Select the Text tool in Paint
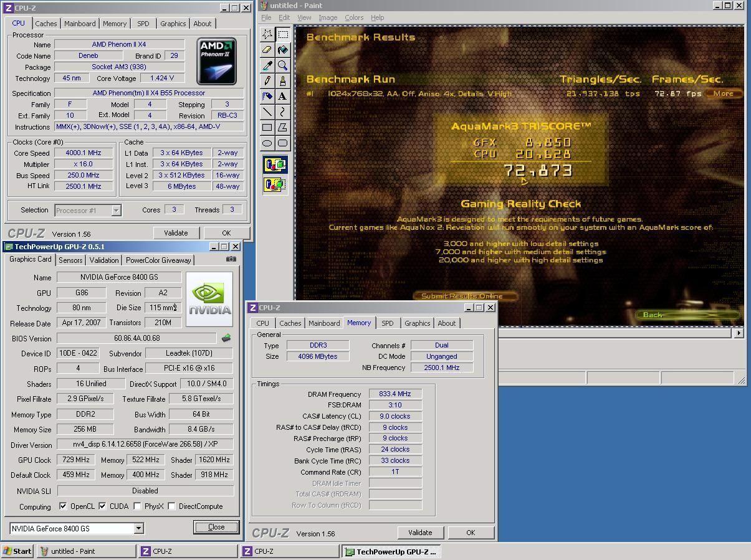The image size is (751, 560). (282, 97)
